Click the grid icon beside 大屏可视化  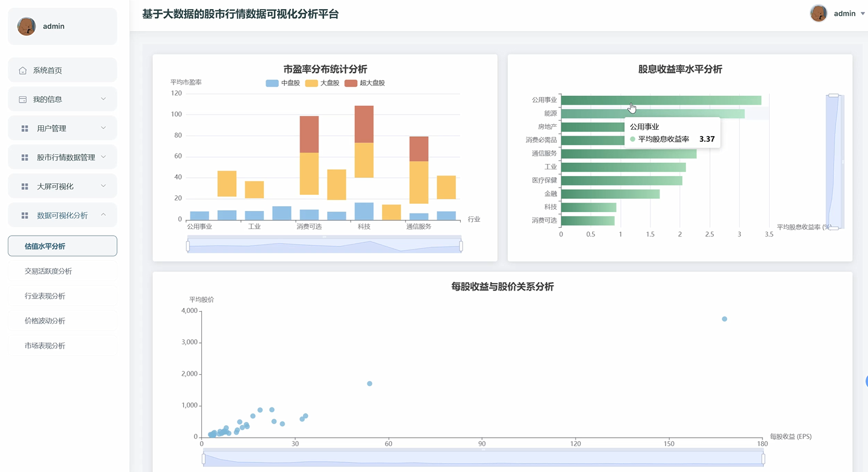(25, 186)
